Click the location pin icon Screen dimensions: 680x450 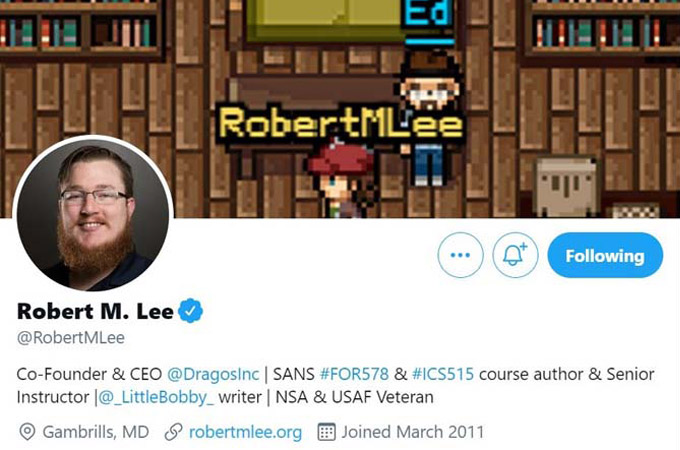[x=27, y=432]
